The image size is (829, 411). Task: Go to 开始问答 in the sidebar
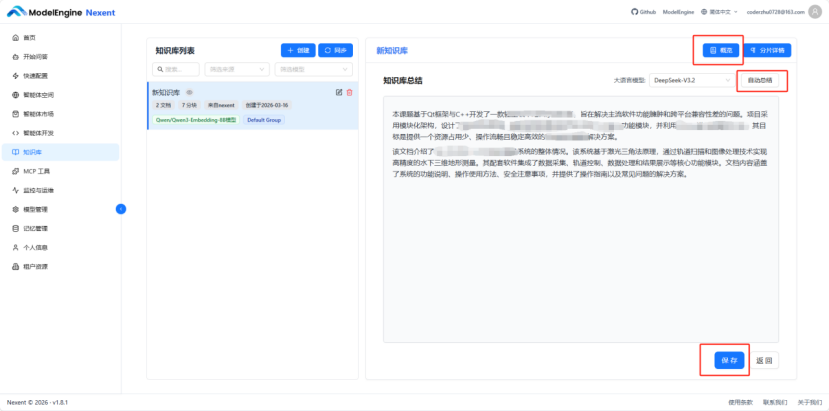pyautogui.click(x=60, y=57)
